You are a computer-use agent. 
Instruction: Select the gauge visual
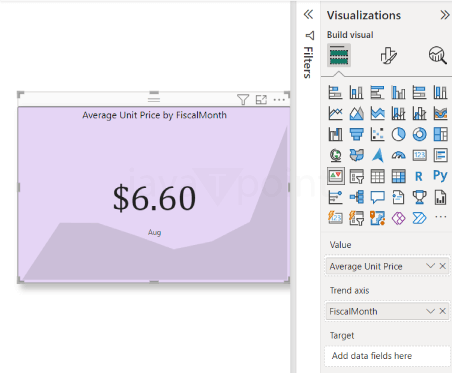[x=398, y=155]
